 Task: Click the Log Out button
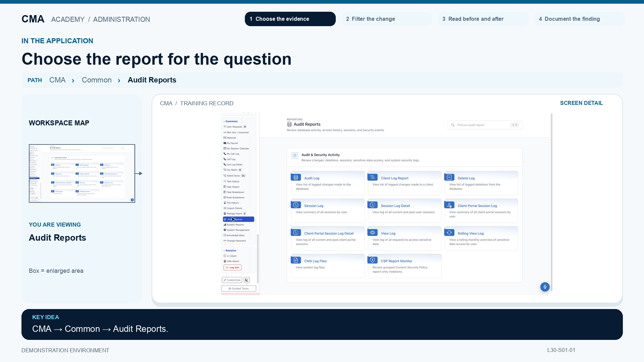(x=232, y=267)
